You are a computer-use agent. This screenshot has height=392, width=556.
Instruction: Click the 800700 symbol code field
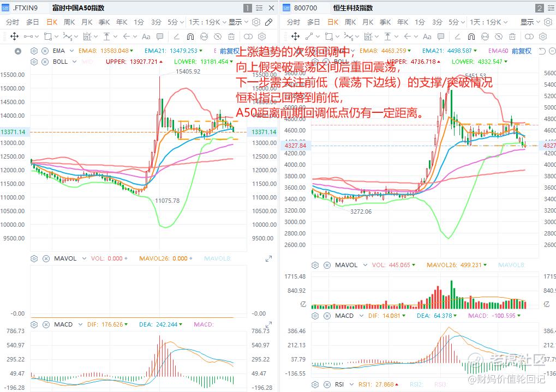point(306,8)
